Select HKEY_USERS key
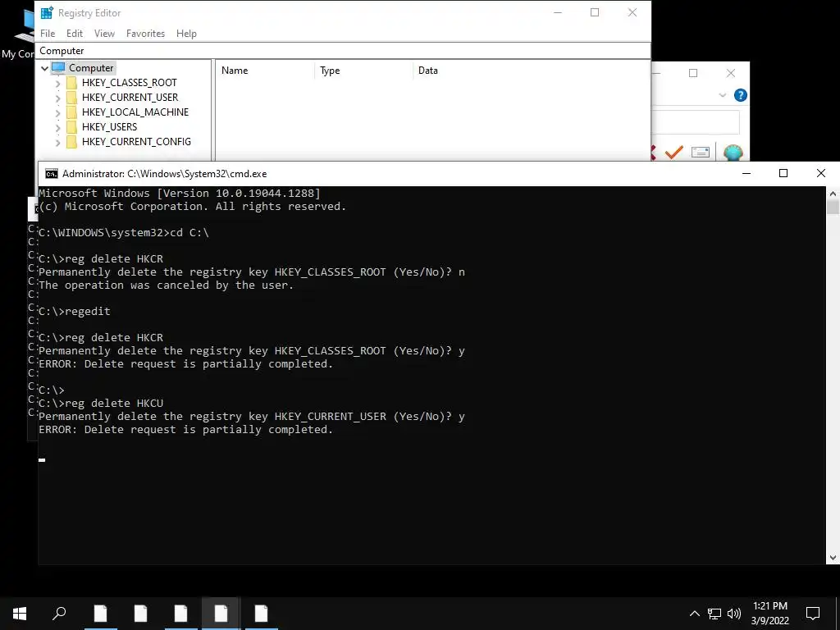Screen dimensions: 840x630 click(x=109, y=127)
